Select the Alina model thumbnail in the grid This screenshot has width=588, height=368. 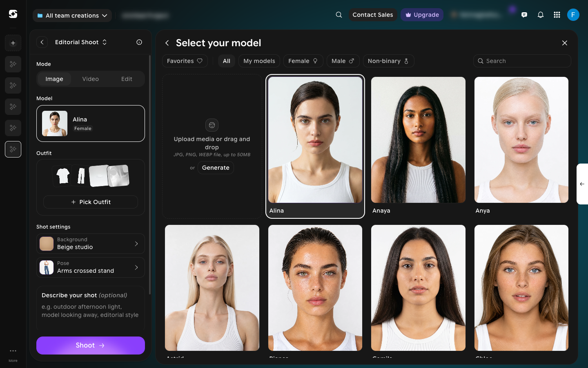pyautogui.click(x=315, y=140)
